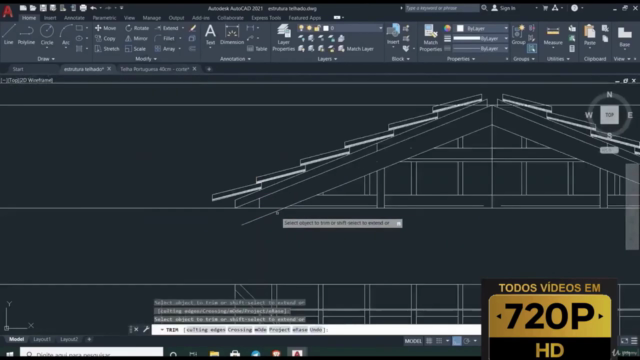640x360 pixels.
Task: Toggle snap mode in status bar
Action: coord(439,341)
